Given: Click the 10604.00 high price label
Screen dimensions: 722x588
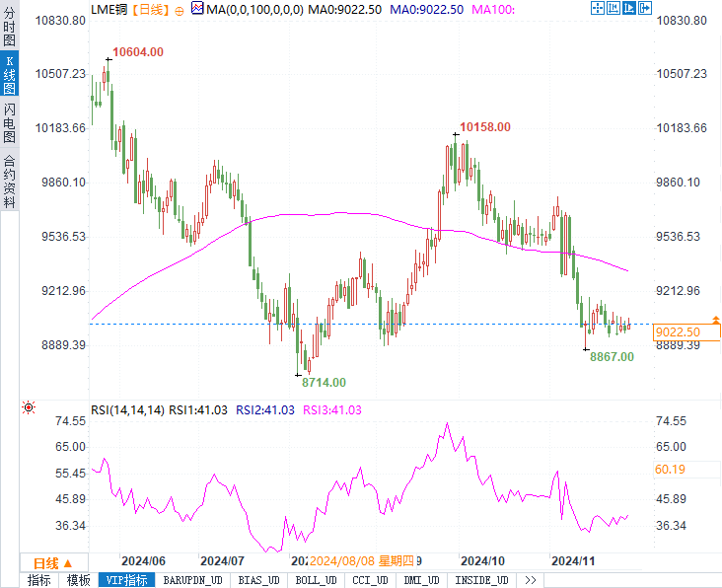Looking at the screenshot, I should 138,52.
